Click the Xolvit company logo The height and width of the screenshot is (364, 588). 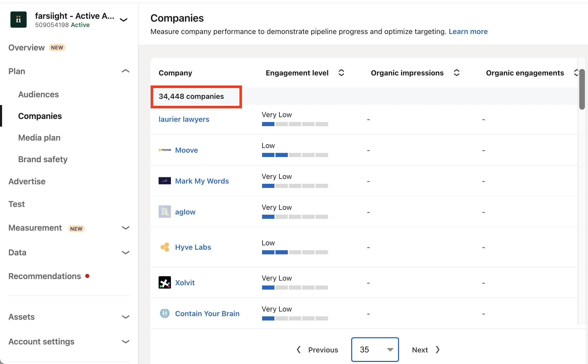point(165,282)
